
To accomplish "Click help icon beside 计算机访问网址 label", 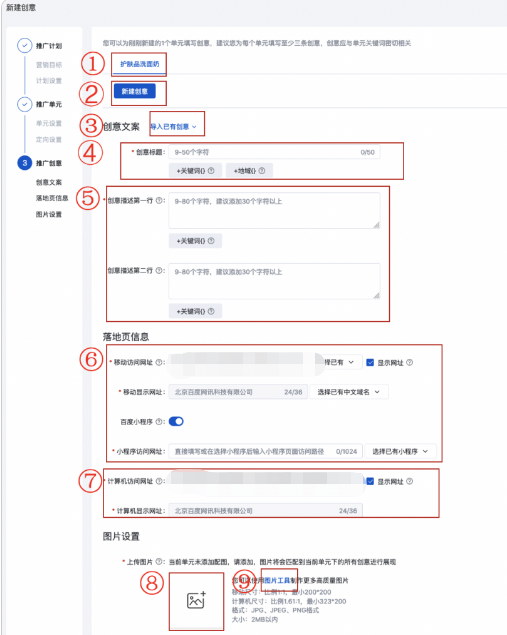I will (x=159, y=481).
